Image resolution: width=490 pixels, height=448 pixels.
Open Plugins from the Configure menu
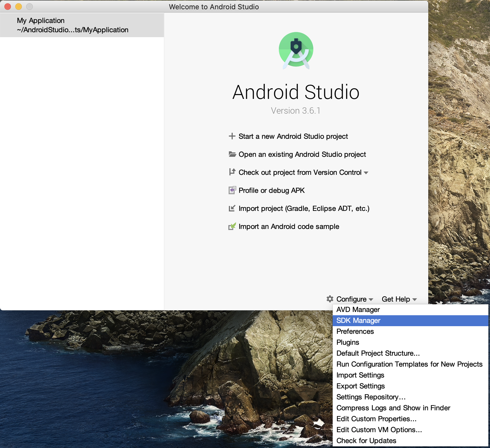click(x=410, y=342)
